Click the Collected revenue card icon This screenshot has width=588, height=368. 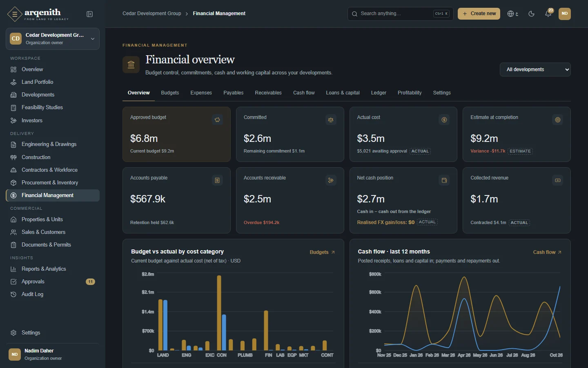pos(558,180)
